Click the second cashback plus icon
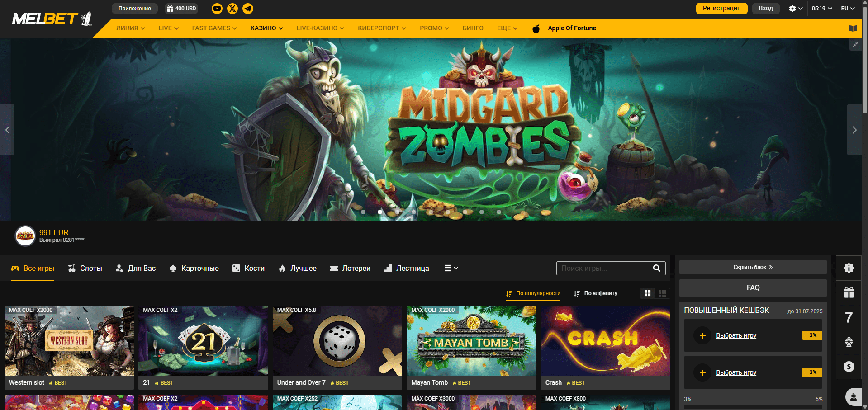This screenshot has height=410, width=868. 703,373
